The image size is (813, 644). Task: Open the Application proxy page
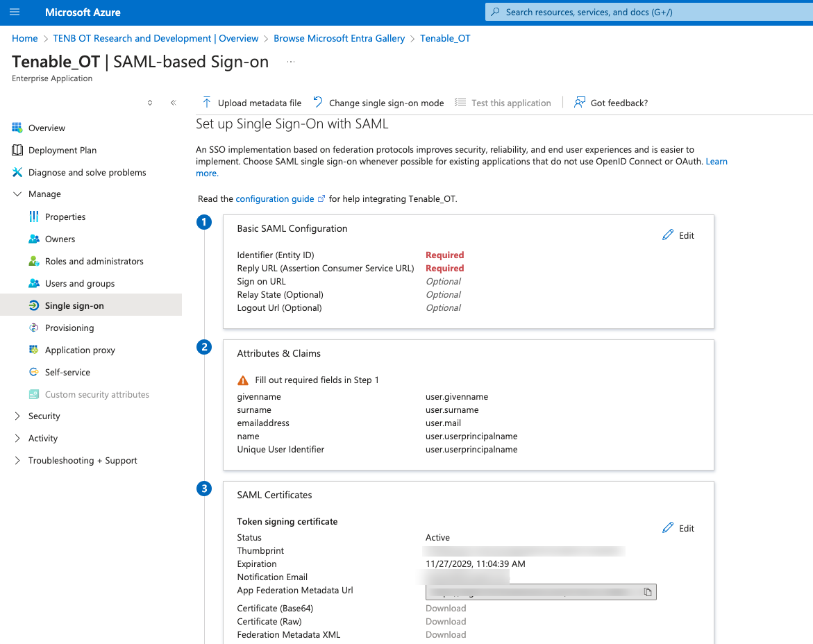point(80,350)
